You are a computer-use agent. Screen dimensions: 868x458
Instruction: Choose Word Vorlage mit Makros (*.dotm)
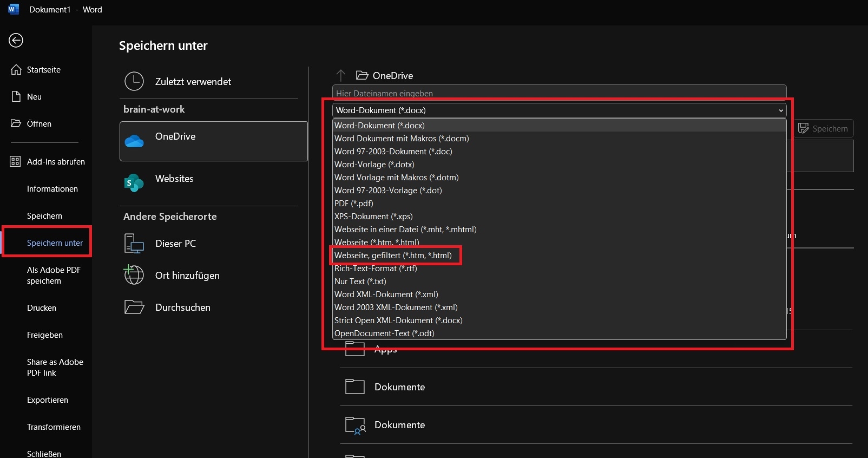[x=559, y=177]
